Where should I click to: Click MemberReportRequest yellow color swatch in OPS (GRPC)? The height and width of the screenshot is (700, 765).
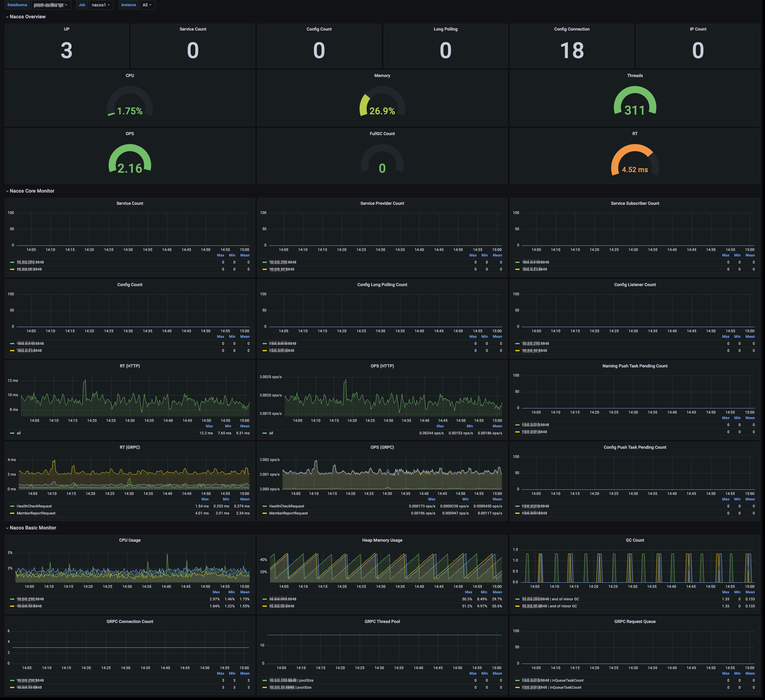(264, 513)
